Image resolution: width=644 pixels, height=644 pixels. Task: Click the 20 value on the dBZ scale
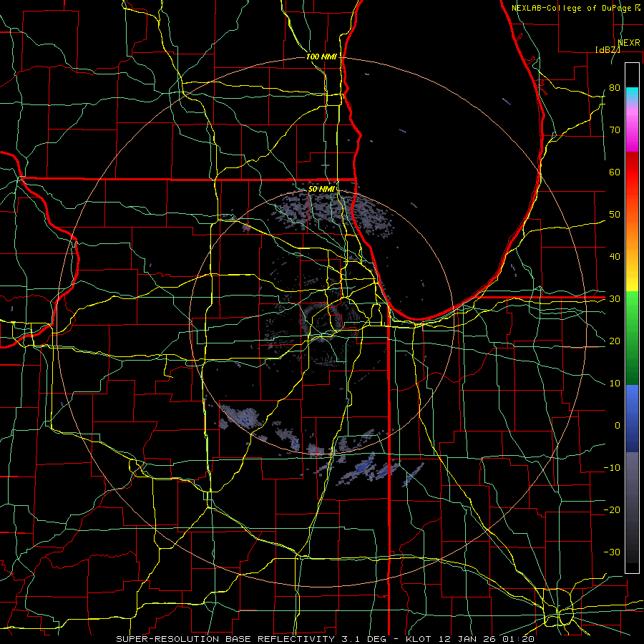pyautogui.click(x=615, y=341)
